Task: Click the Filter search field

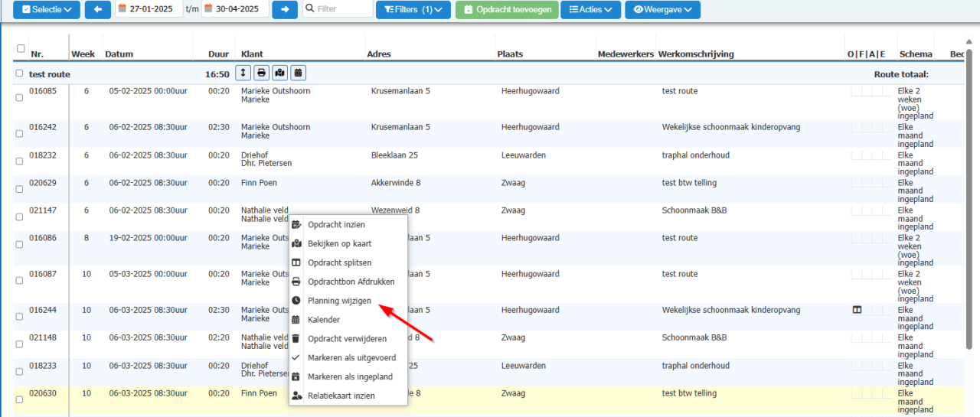Action: click(338, 9)
